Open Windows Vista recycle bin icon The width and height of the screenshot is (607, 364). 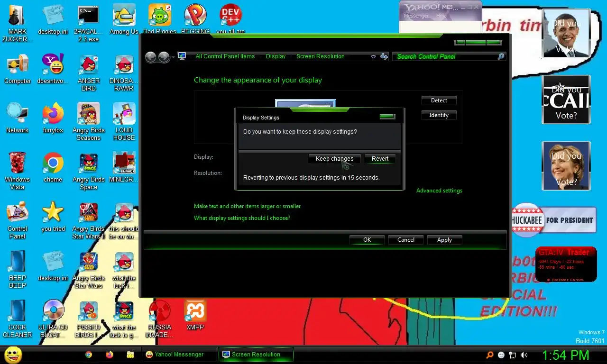point(18,171)
